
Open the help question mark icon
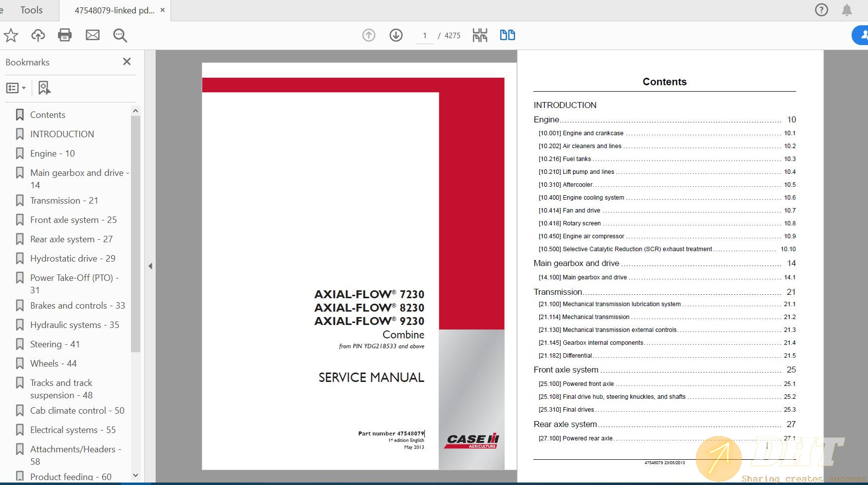[x=821, y=10]
